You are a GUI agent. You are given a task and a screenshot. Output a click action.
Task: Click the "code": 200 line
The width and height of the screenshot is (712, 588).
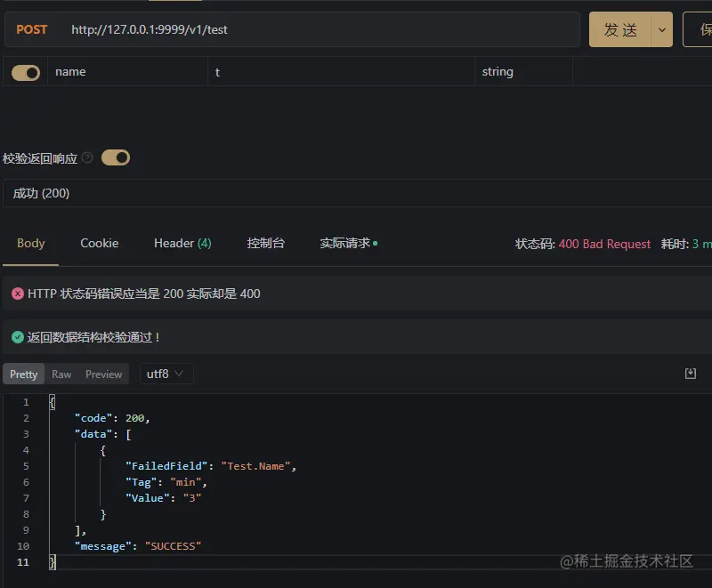point(112,418)
